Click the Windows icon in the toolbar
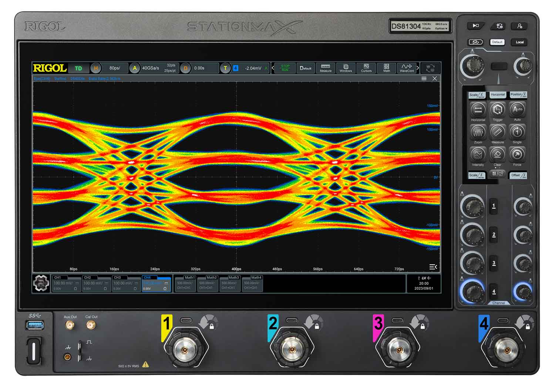 pyautogui.click(x=346, y=68)
